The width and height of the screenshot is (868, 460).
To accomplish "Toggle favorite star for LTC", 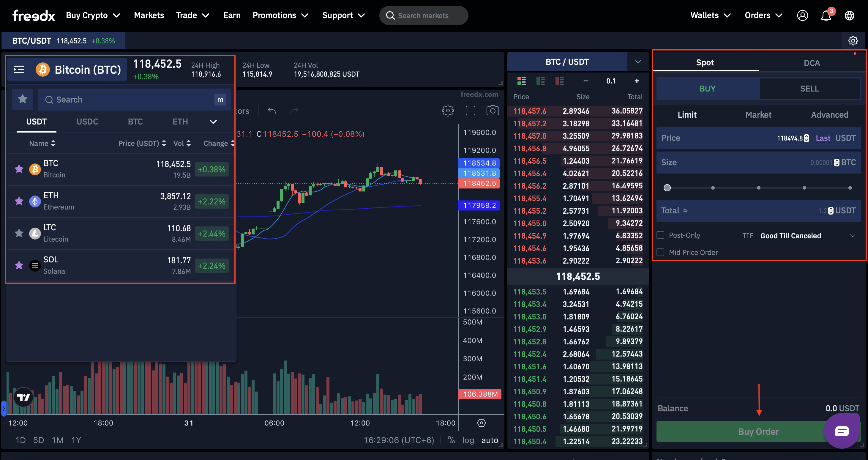I will [x=19, y=233].
